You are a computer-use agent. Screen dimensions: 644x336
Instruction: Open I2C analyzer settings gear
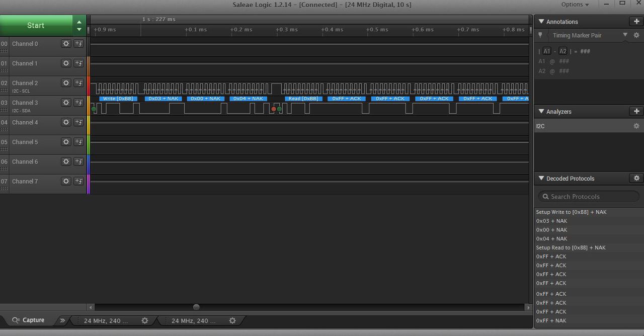click(x=636, y=126)
